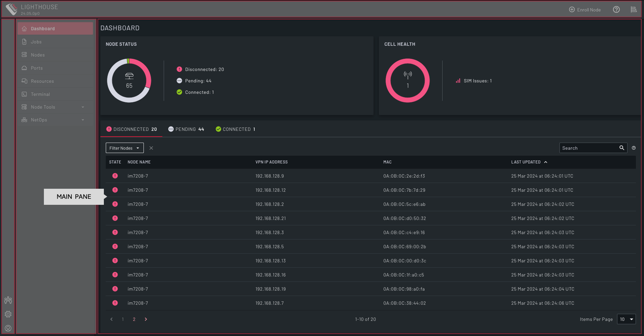Switch to the Connected 1 tab
644x336 pixels.
point(236,129)
